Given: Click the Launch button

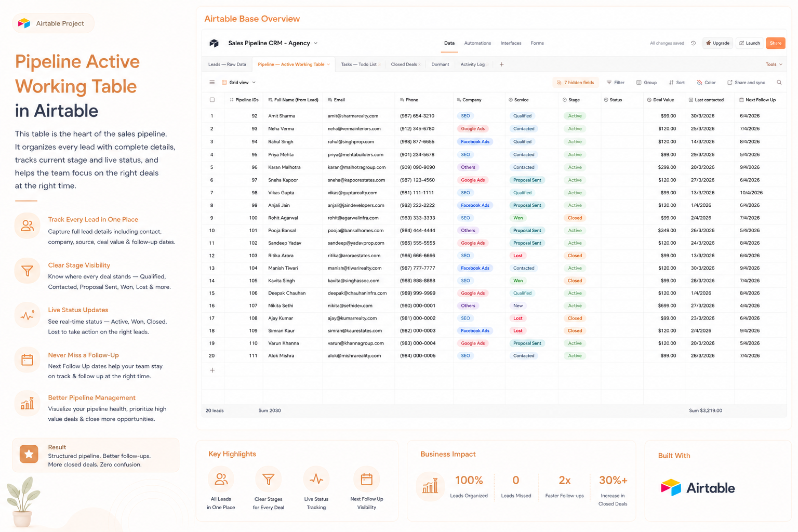Looking at the screenshot, I should [750, 43].
